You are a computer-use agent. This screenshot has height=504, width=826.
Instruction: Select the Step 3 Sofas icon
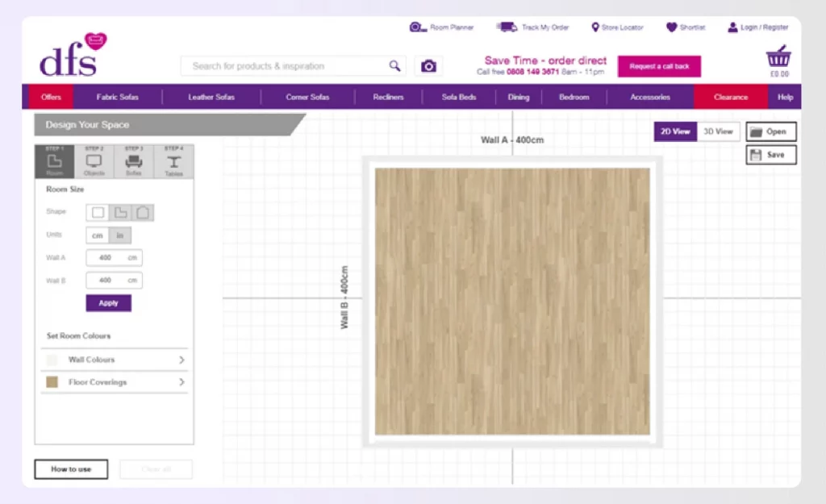coord(134,161)
